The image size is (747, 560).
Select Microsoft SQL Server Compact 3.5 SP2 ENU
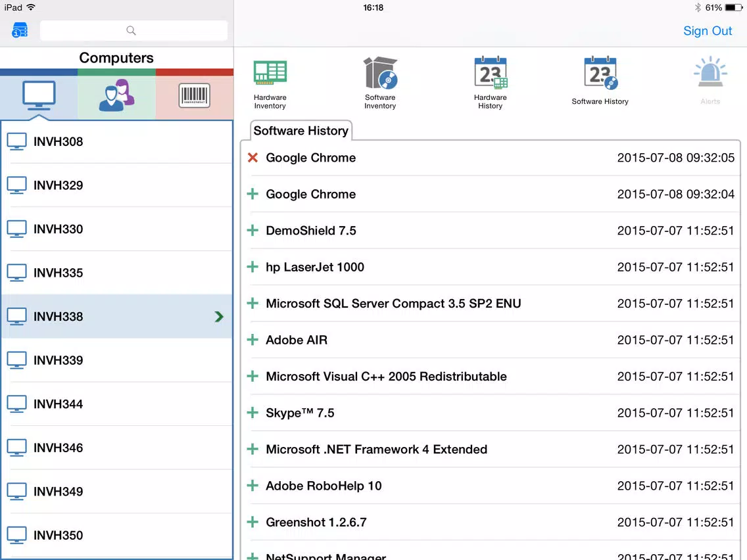pyautogui.click(x=393, y=304)
